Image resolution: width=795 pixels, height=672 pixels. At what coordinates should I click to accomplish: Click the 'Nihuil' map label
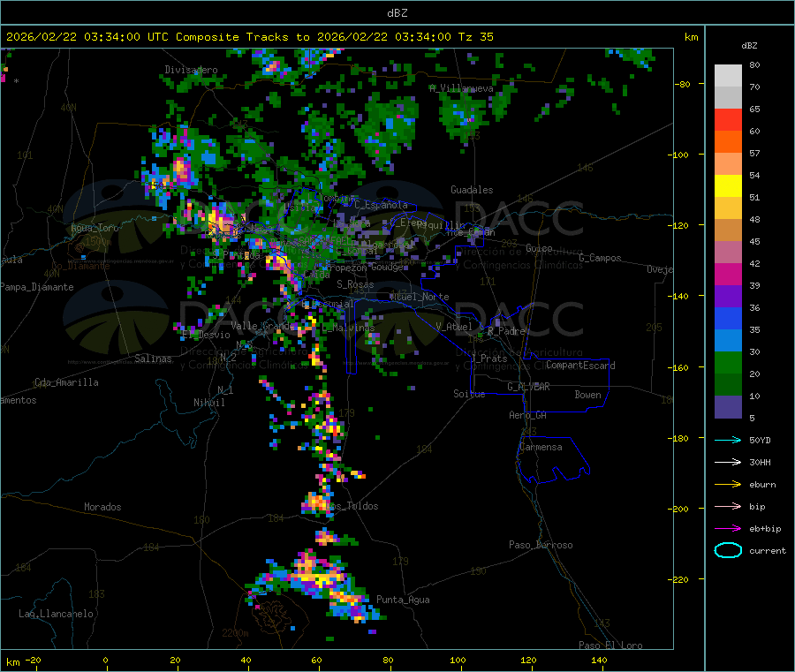(208, 403)
